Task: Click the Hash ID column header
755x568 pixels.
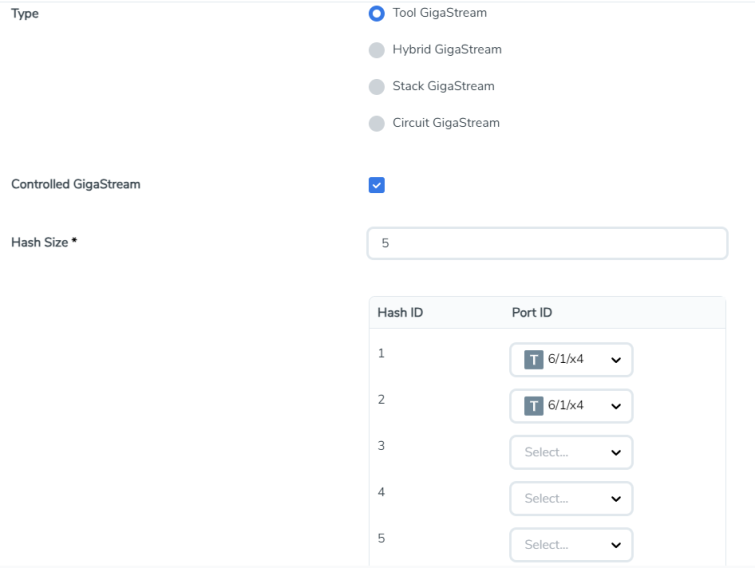Action: pos(400,313)
